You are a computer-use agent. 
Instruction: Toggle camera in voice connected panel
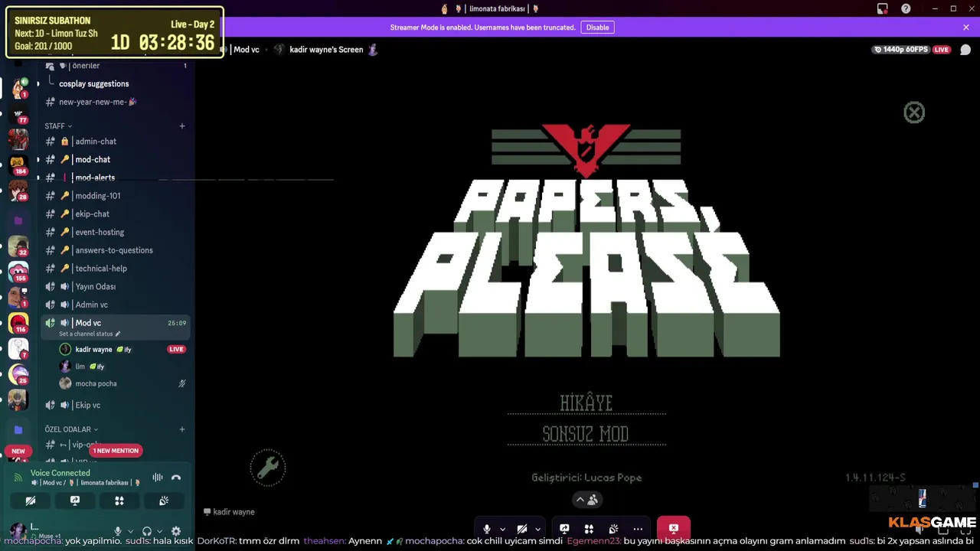(x=31, y=500)
